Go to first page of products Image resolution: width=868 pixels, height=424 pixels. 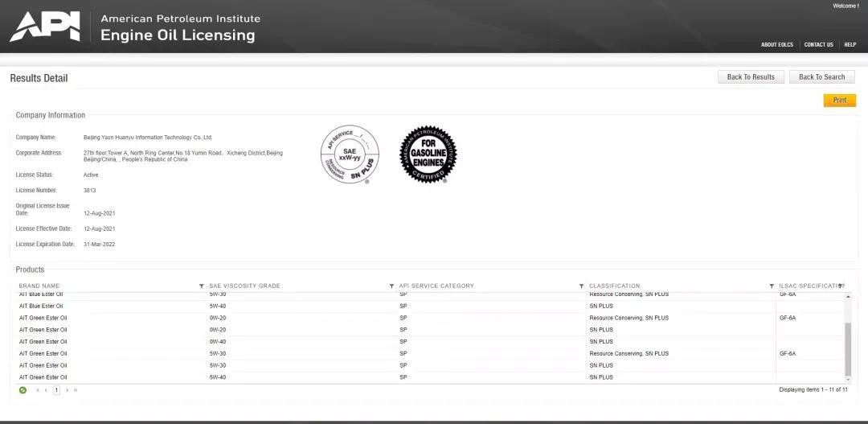(38, 390)
